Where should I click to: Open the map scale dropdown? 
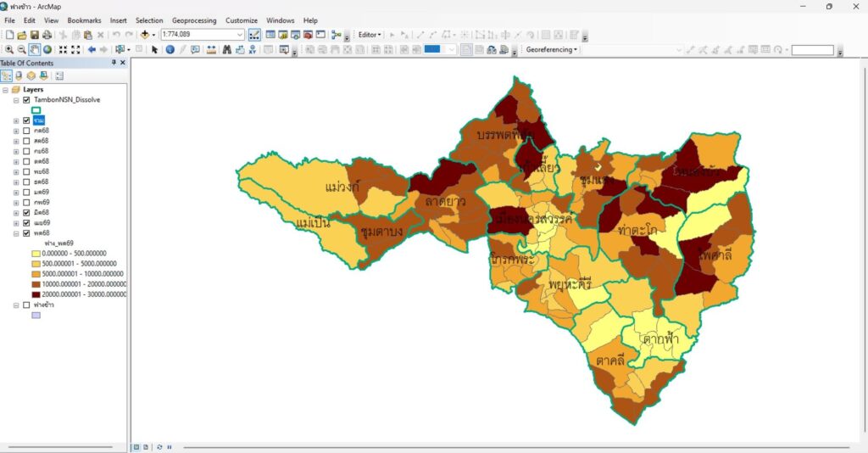click(240, 35)
